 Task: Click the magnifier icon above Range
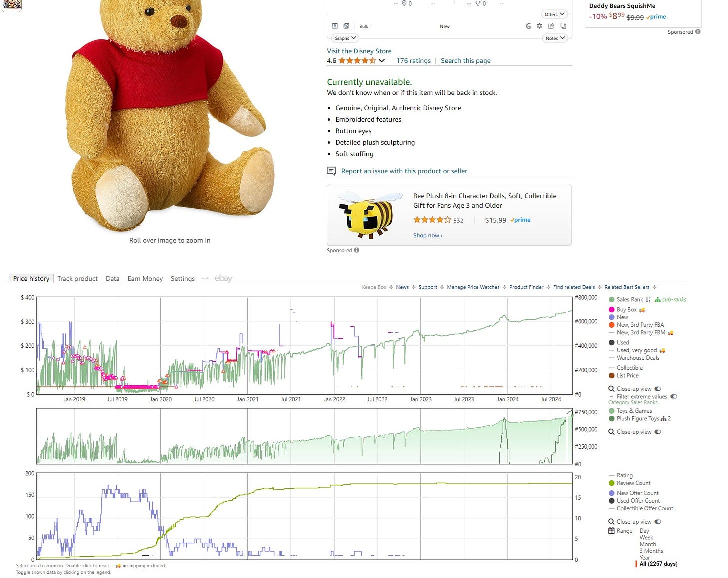(x=611, y=522)
